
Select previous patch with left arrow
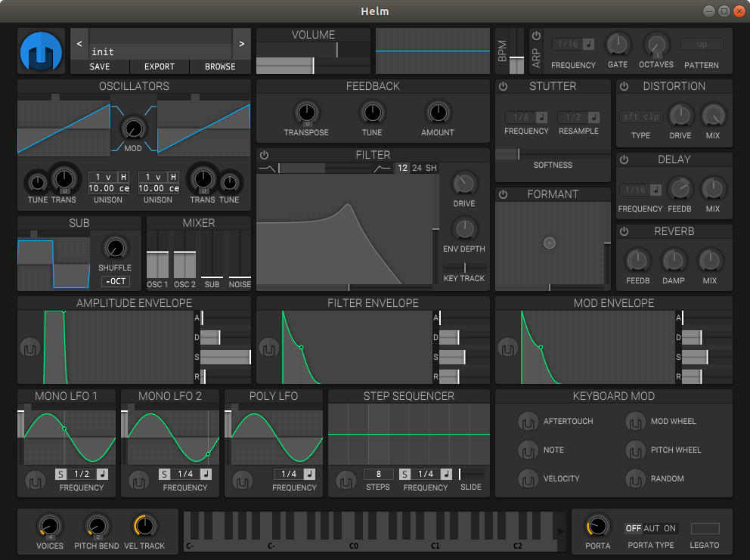(79, 44)
